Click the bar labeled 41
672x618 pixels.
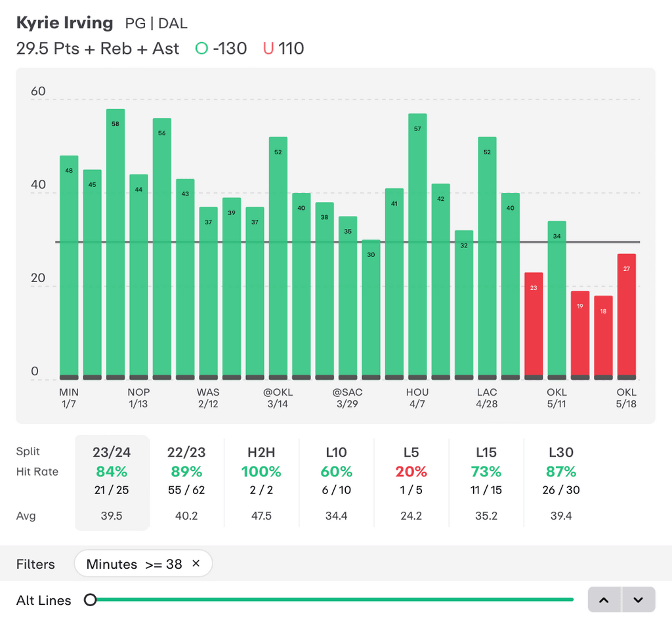point(394,284)
